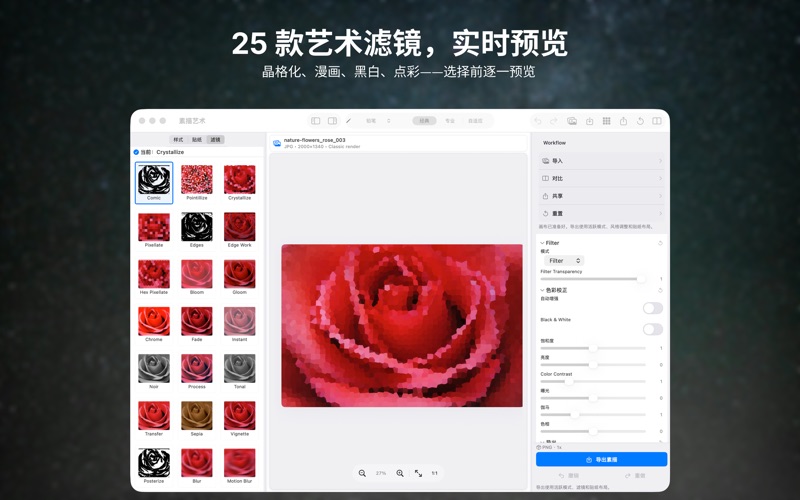Select the Comic filter thumbnail
The width and height of the screenshot is (800, 500).
(x=154, y=183)
